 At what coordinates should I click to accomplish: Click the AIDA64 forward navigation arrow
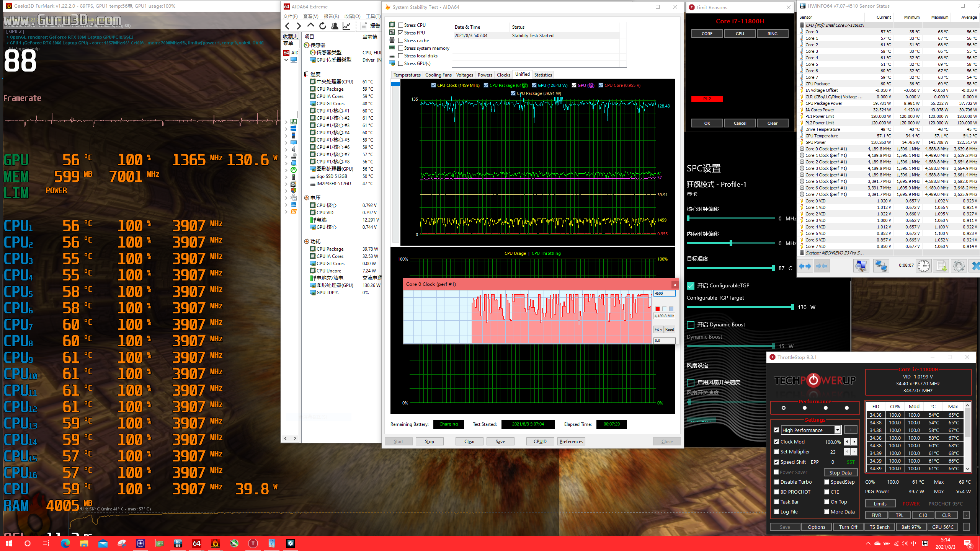[x=299, y=26]
